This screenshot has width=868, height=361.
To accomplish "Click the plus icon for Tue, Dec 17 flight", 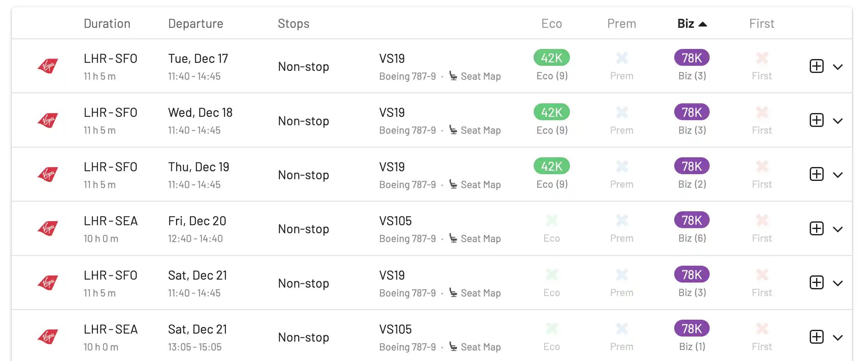I will click(x=816, y=66).
